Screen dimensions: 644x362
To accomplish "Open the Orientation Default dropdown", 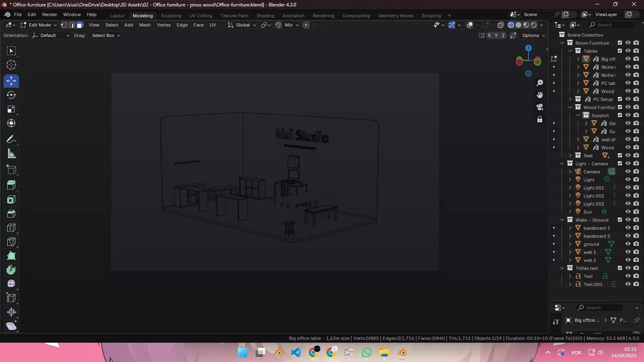I will point(51,35).
